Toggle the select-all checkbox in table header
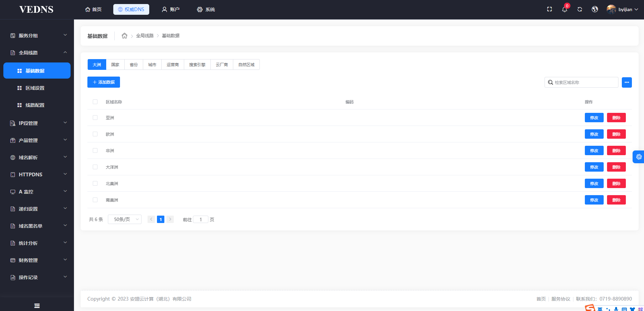This screenshot has width=644, height=311. point(95,102)
